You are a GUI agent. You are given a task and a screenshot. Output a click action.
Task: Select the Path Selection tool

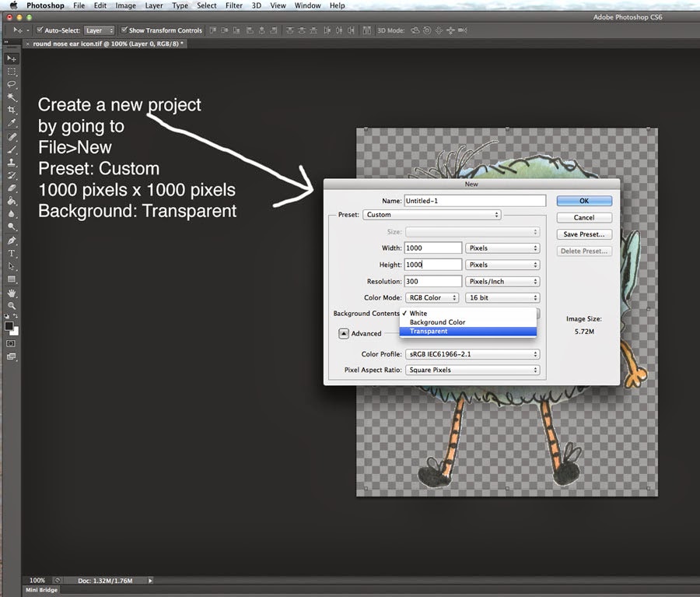tap(12, 266)
